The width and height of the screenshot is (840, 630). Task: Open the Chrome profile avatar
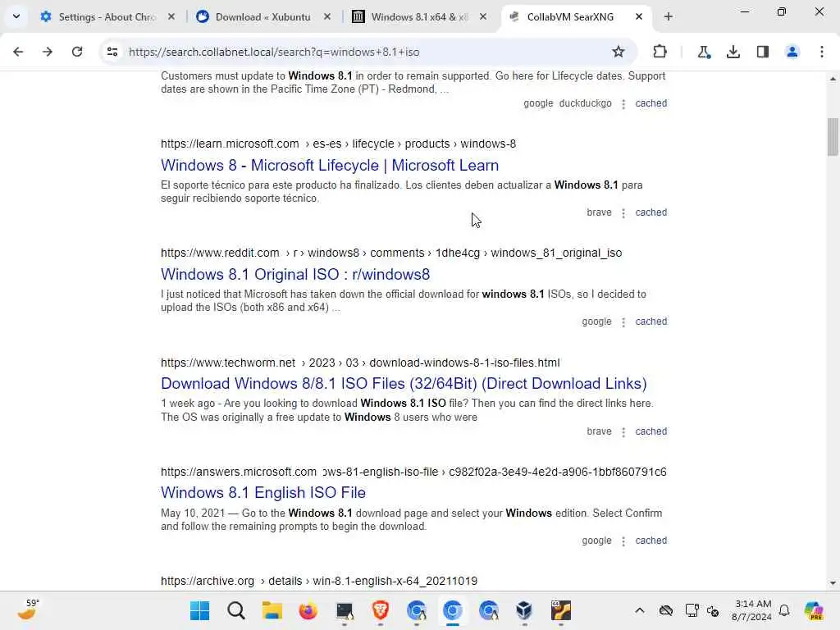coord(792,52)
